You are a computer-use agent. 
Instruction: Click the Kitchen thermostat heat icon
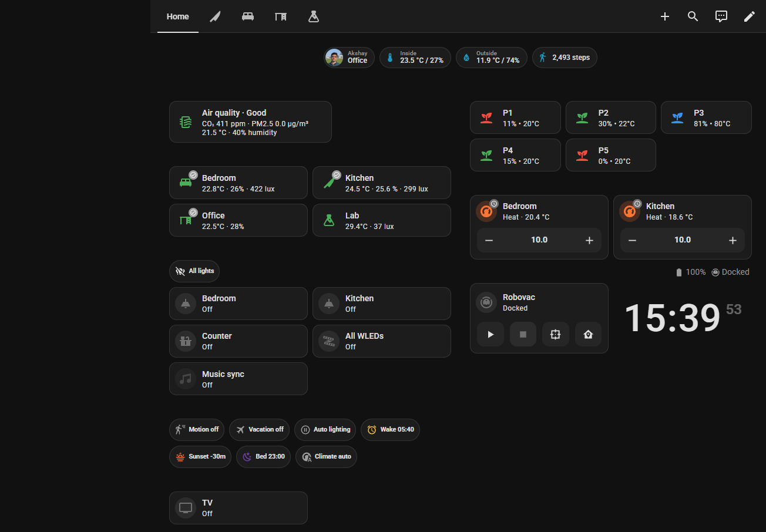(x=630, y=211)
